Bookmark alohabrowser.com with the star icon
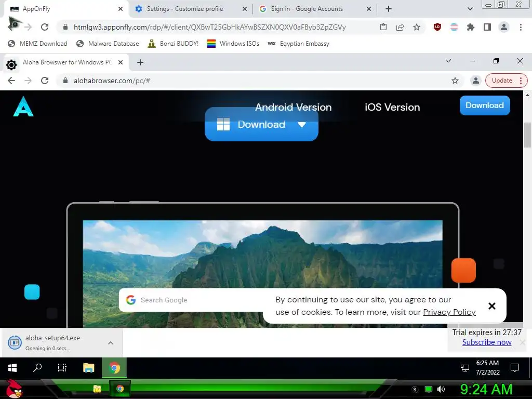532x399 pixels. coord(455,81)
